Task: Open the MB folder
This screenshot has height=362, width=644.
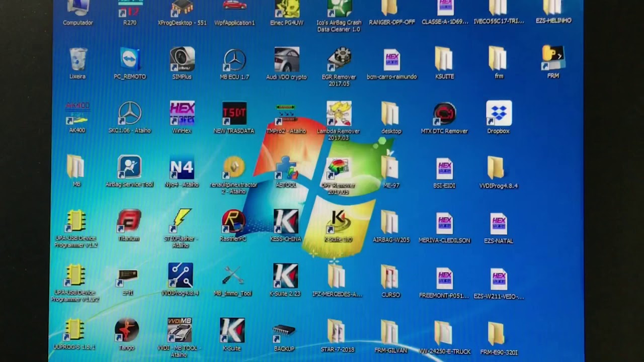Action: coord(76,171)
